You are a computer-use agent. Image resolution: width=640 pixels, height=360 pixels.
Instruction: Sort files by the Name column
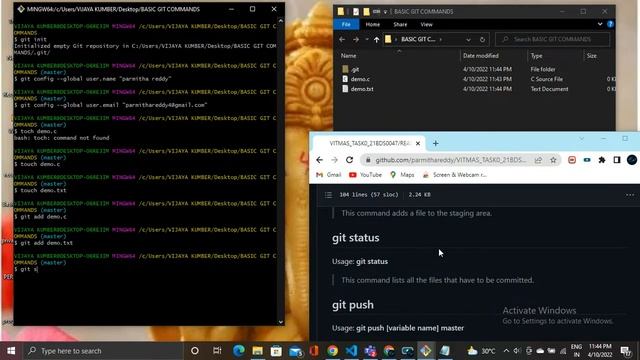click(348, 56)
